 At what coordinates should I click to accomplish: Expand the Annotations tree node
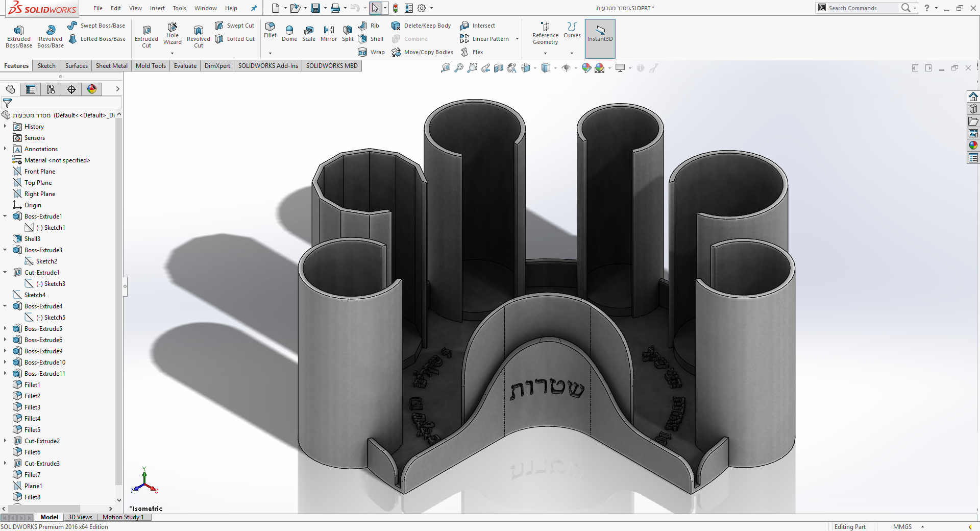point(5,149)
